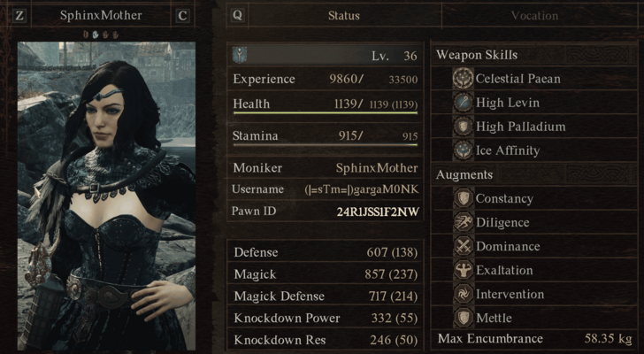Open the Status tab
The width and height of the screenshot is (644, 354).
pyautogui.click(x=344, y=16)
